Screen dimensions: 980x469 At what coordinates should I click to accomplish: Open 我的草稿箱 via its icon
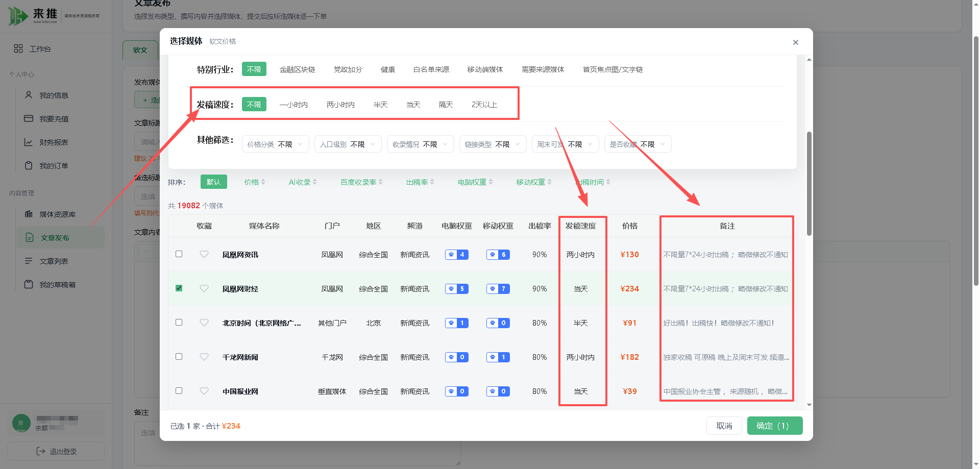point(29,284)
